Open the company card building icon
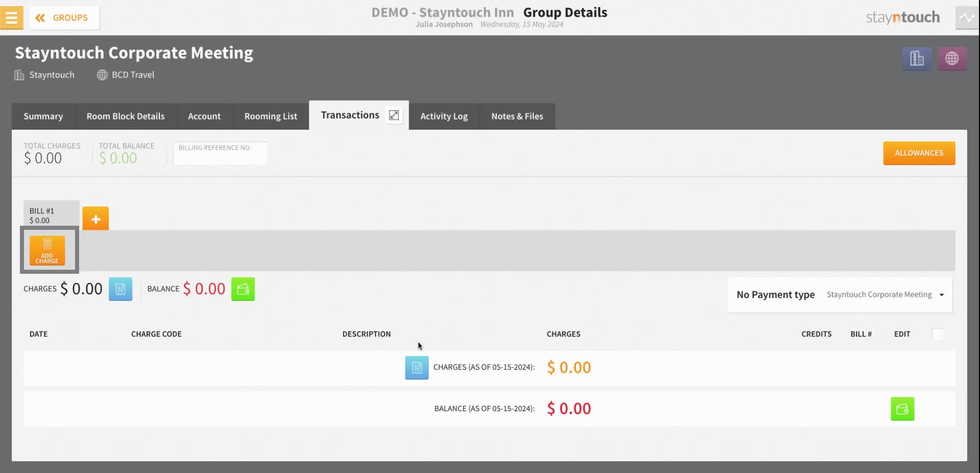 (x=917, y=59)
